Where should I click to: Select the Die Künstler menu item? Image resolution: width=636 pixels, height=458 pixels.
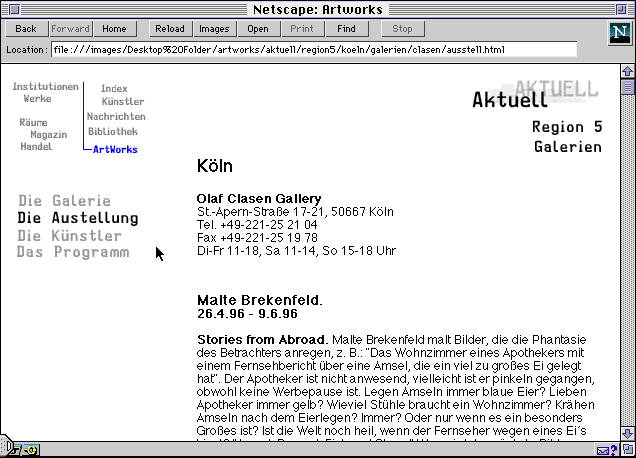pos(69,236)
